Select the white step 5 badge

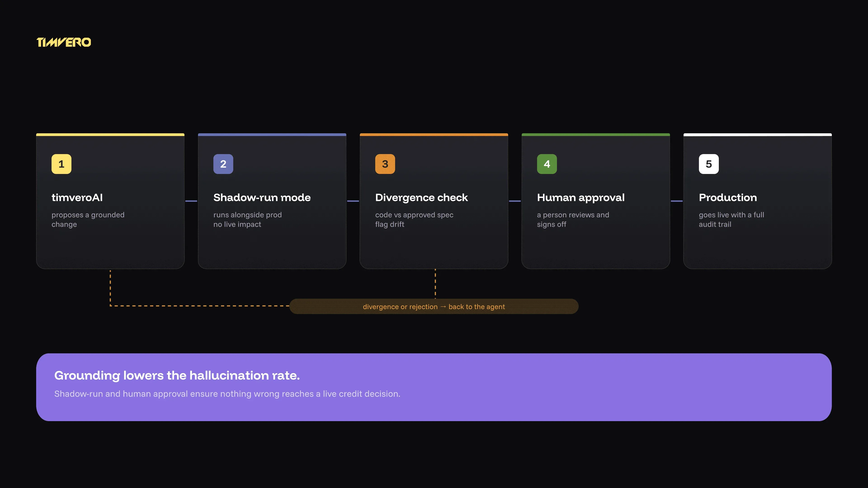pyautogui.click(x=709, y=164)
